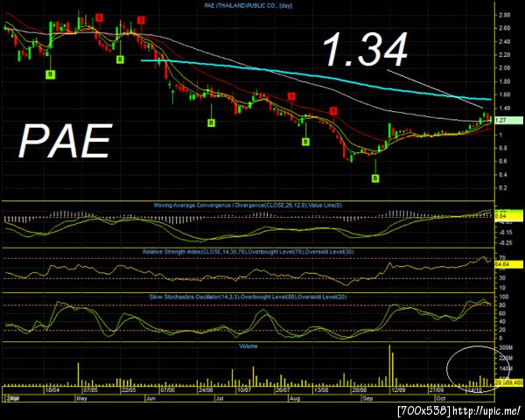
Task: Click the lowest green B marker near Sep
Action: 375,178
